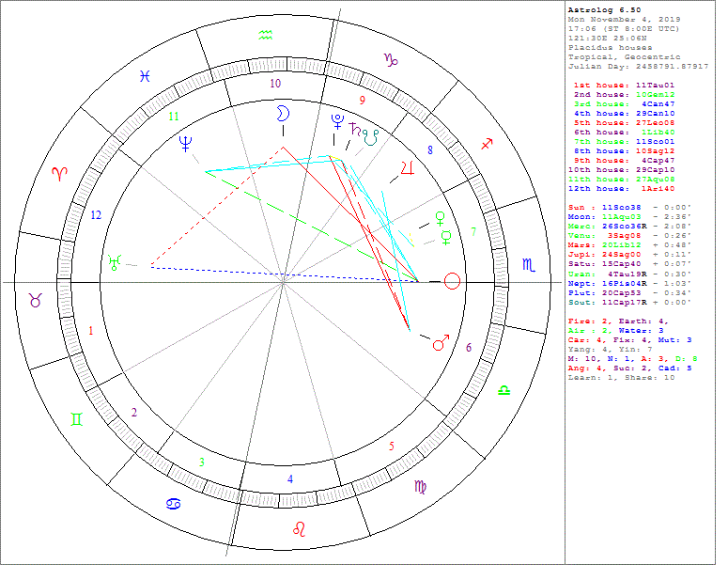Click the house 10 number label

275,84
